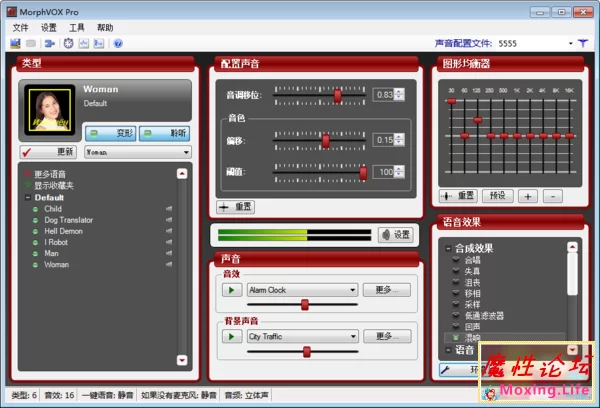Click the red checkmark 更新 button

[x=48, y=152]
